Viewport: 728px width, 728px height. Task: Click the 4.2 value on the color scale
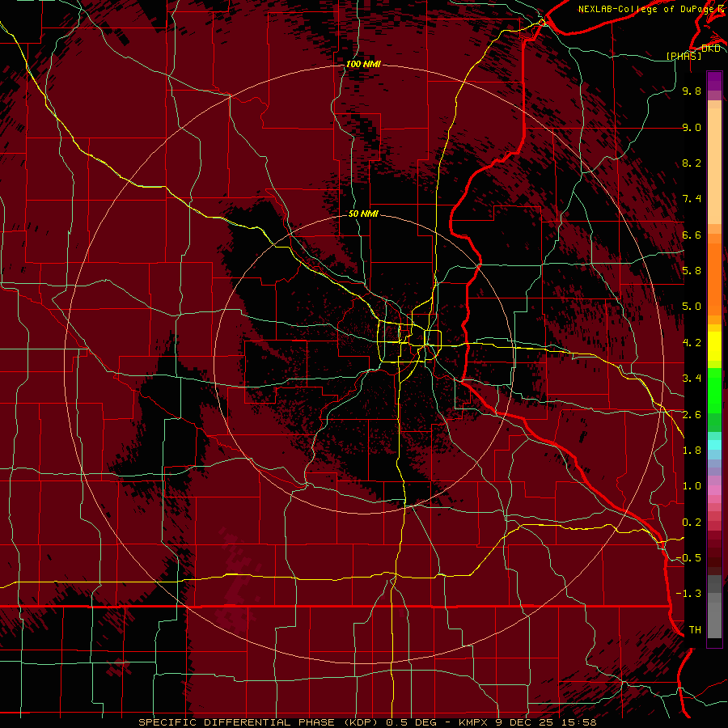(692, 343)
